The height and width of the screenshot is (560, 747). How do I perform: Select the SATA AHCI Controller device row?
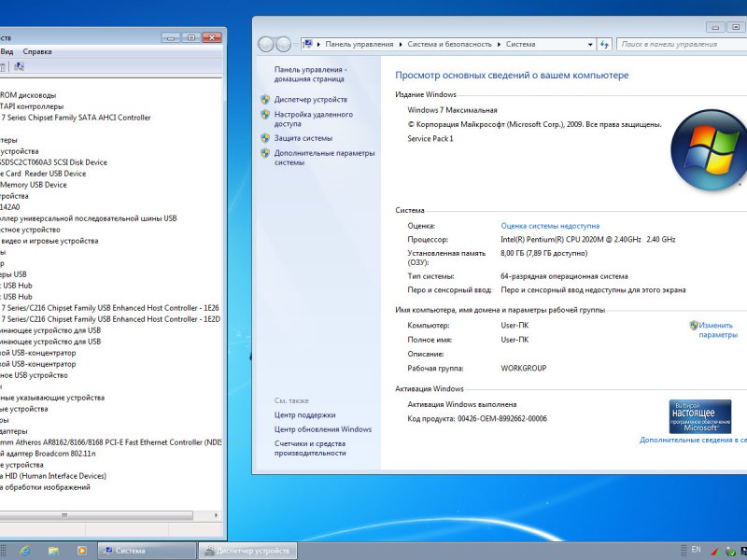click(76, 118)
